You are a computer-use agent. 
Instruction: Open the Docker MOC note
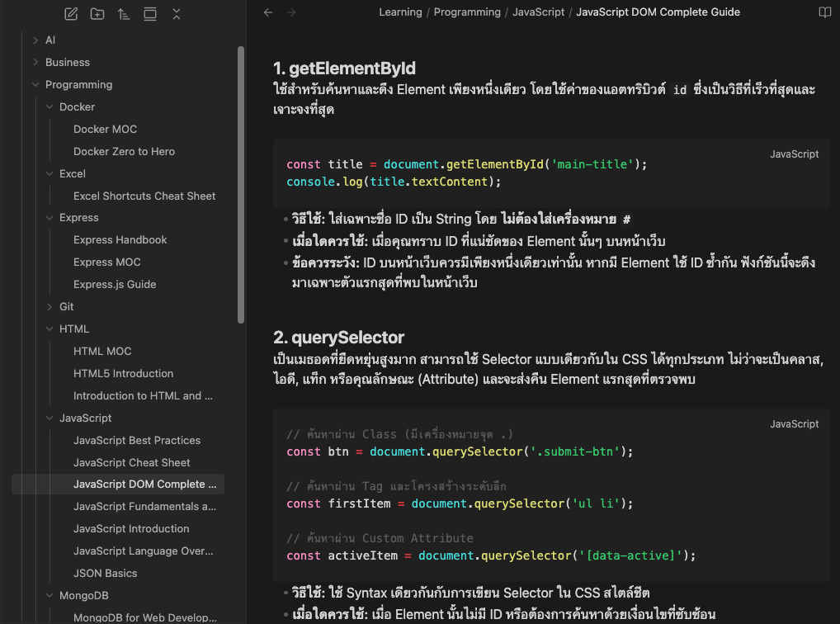pos(105,130)
